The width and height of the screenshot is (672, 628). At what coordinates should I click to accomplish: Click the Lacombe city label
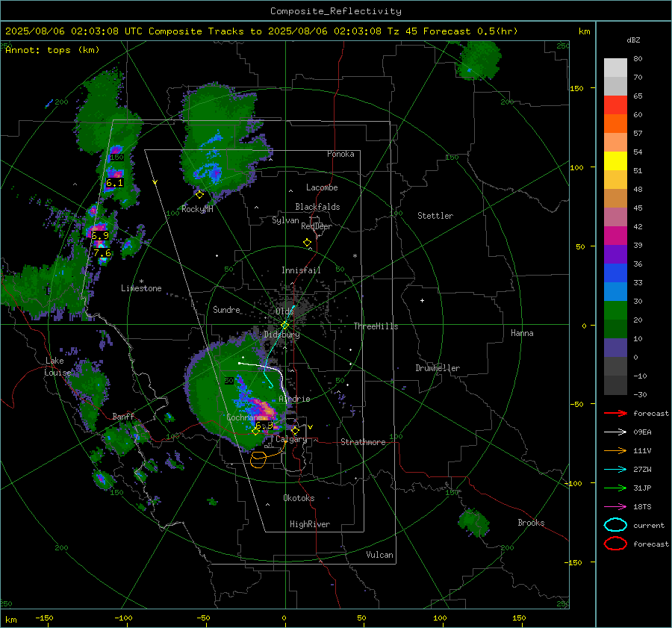(322, 187)
